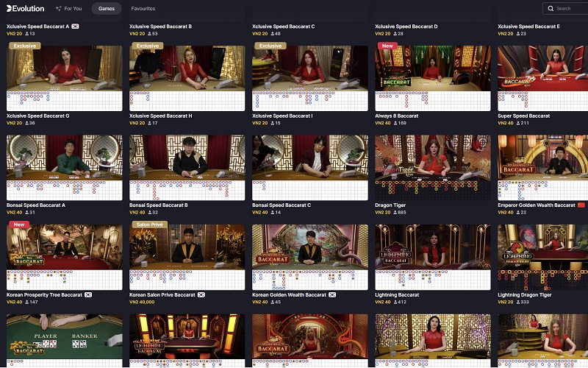588x368 pixels.
Task: Open the For You tab
Action: coord(68,8)
